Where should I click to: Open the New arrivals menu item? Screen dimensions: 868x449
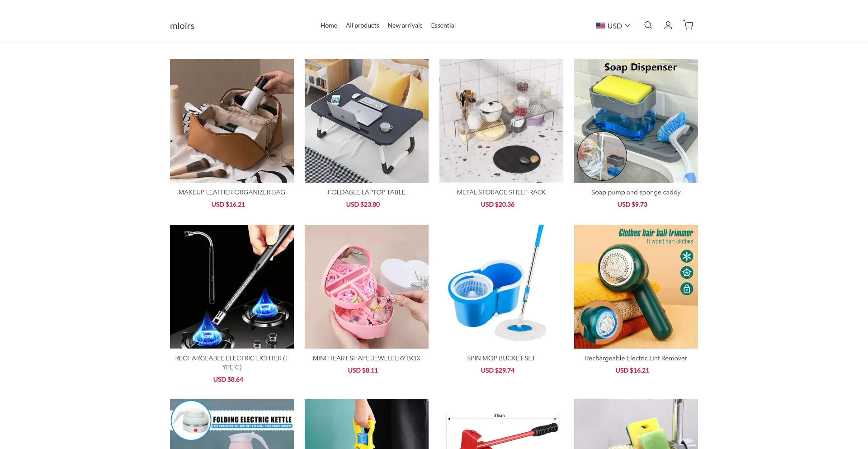[x=405, y=25]
